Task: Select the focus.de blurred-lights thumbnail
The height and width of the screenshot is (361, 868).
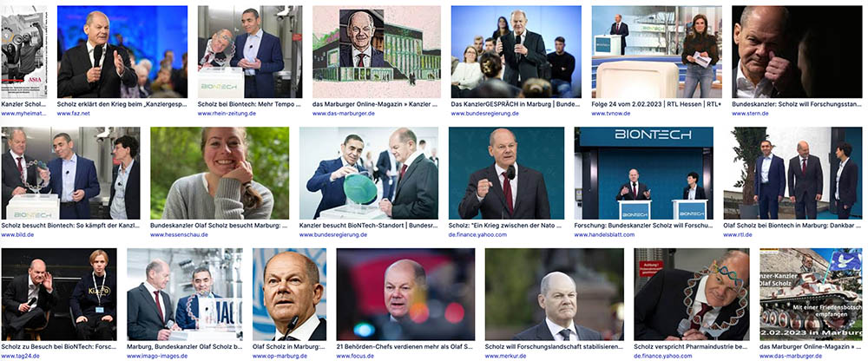Action: (405, 294)
